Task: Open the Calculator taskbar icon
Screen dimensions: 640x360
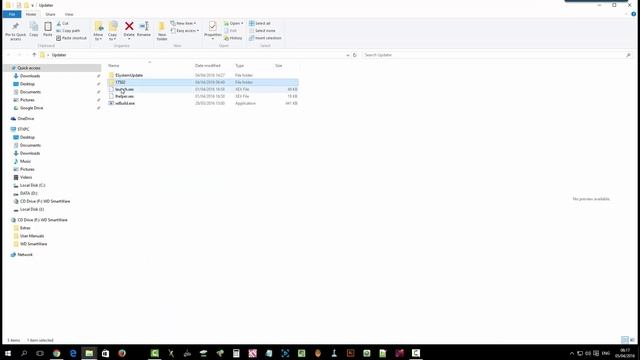Action: click(x=236, y=353)
